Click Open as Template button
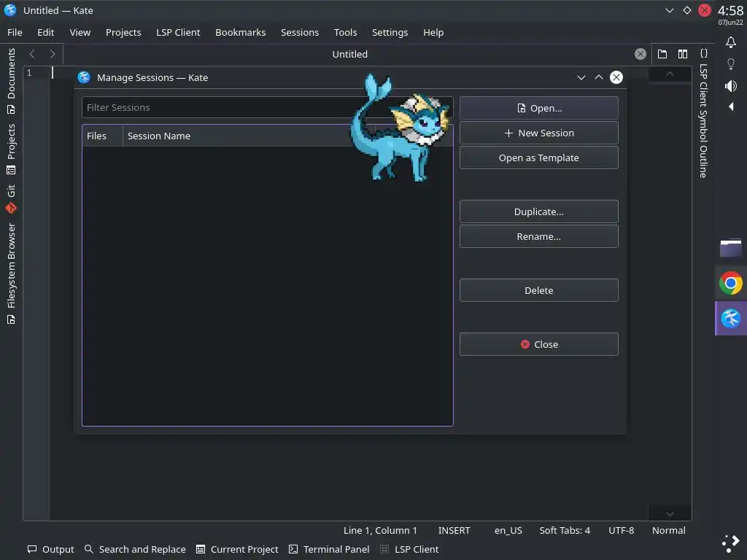The width and height of the screenshot is (747, 560). [539, 157]
